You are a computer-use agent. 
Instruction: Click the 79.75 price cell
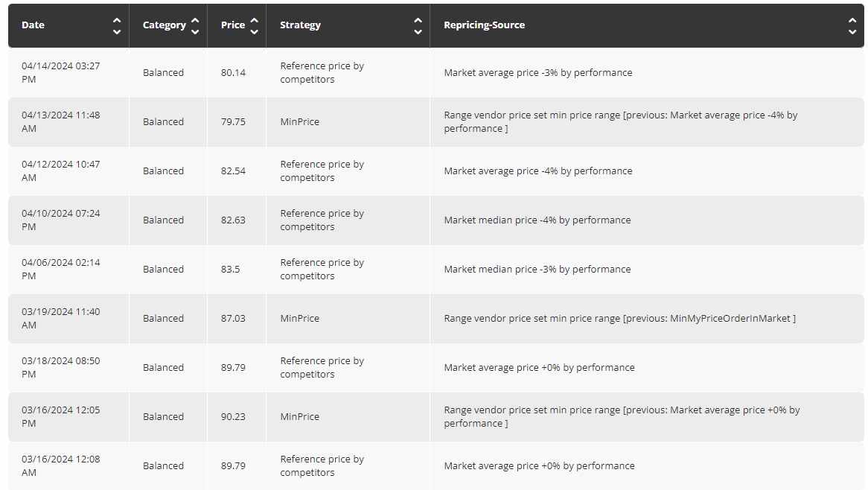(233, 121)
